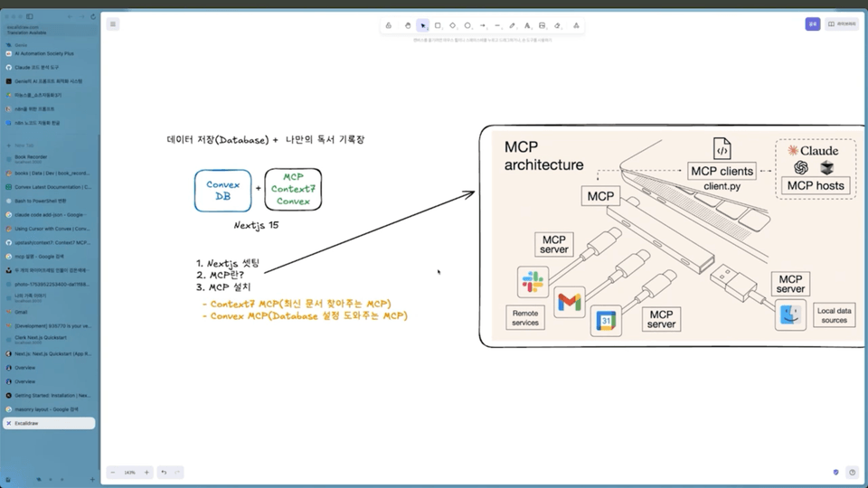
Task: Switch to Book Recorder tab
Action: pos(49,159)
